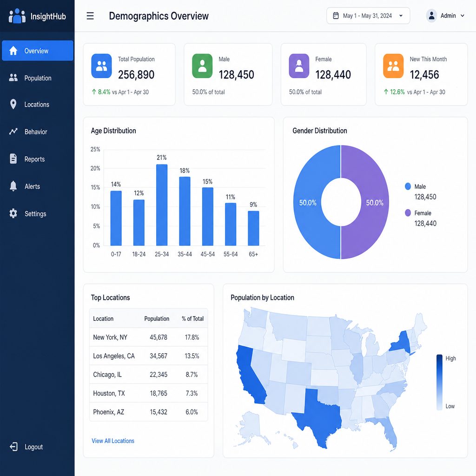Open the hamburger menu icon
The image size is (476, 476).
pos(90,16)
